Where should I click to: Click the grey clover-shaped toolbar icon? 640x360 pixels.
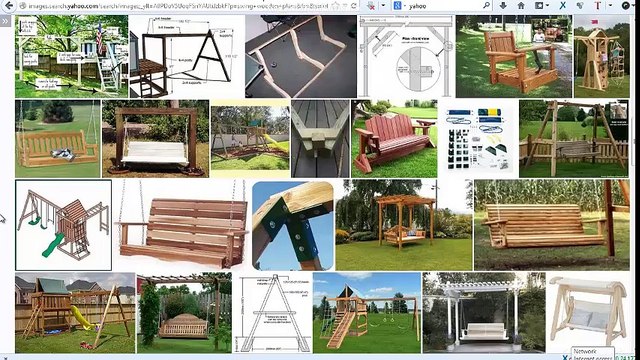click(580, 6)
